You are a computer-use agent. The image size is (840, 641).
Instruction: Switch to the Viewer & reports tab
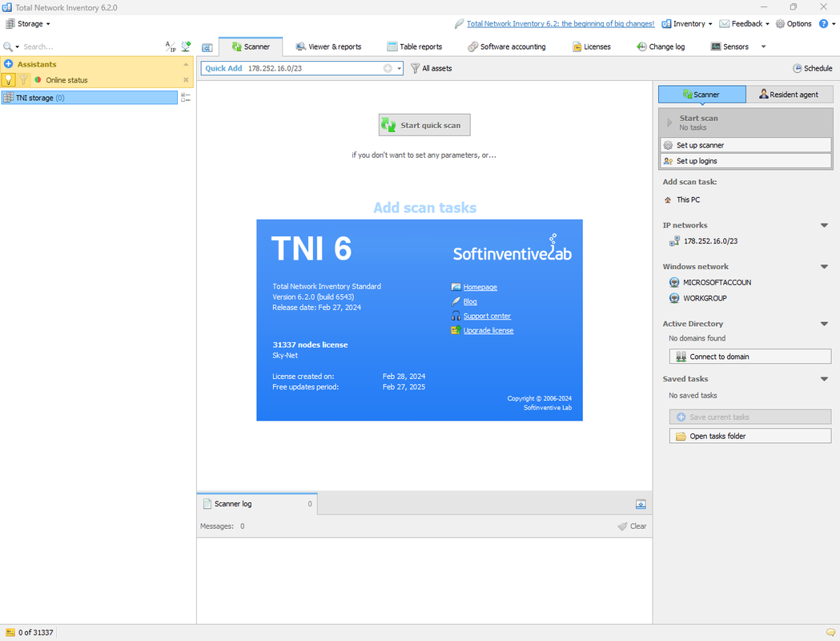[328, 46]
